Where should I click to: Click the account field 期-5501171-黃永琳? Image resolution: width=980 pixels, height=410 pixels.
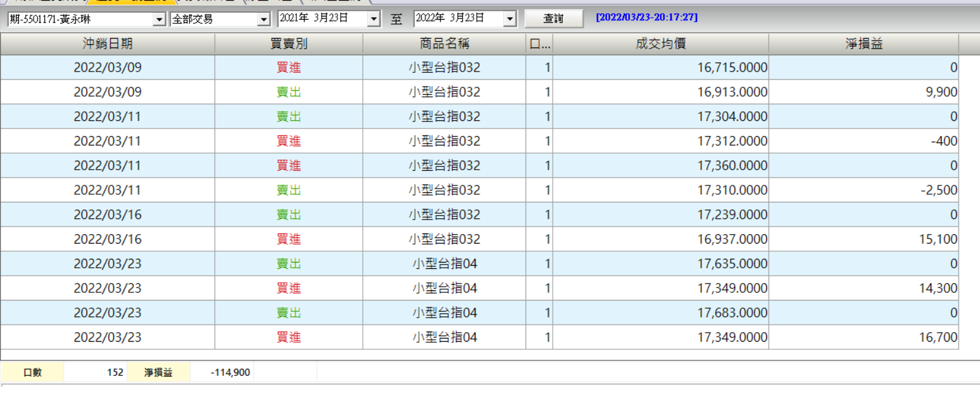80,20
